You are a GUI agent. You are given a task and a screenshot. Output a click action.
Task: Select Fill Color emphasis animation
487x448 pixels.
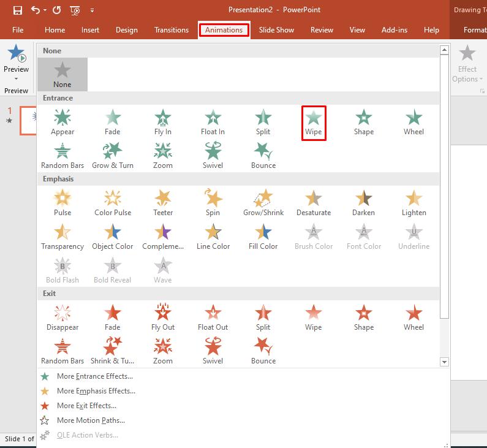click(x=263, y=237)
